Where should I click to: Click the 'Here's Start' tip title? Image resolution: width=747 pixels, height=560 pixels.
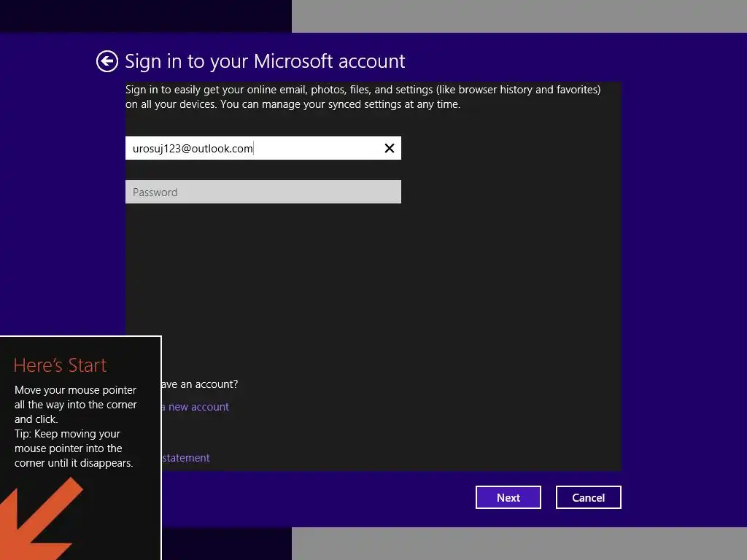pyautogui.click(x=60, y=365)
